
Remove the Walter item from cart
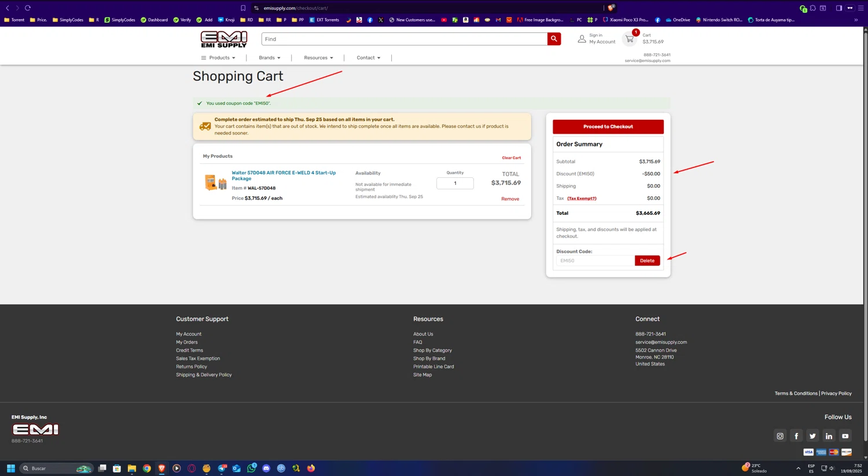[x=510, y=199]
